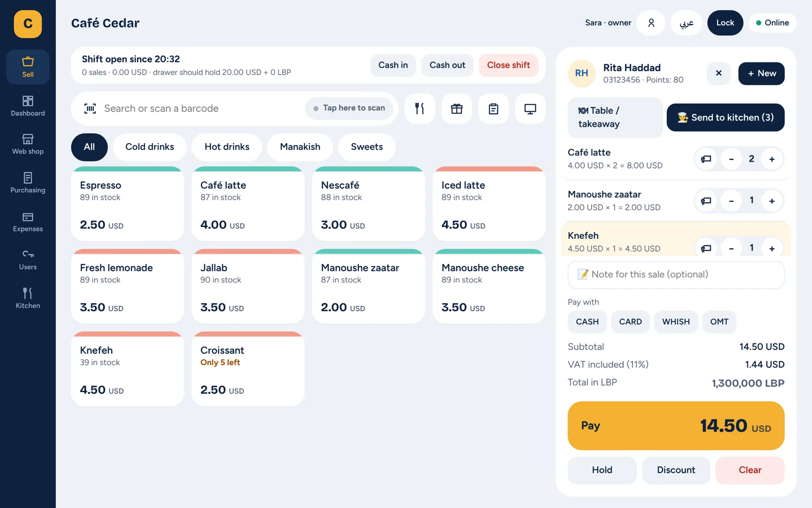Lock the POS screen
Screen dimensions: 812x508
click(x=725, y=23)
